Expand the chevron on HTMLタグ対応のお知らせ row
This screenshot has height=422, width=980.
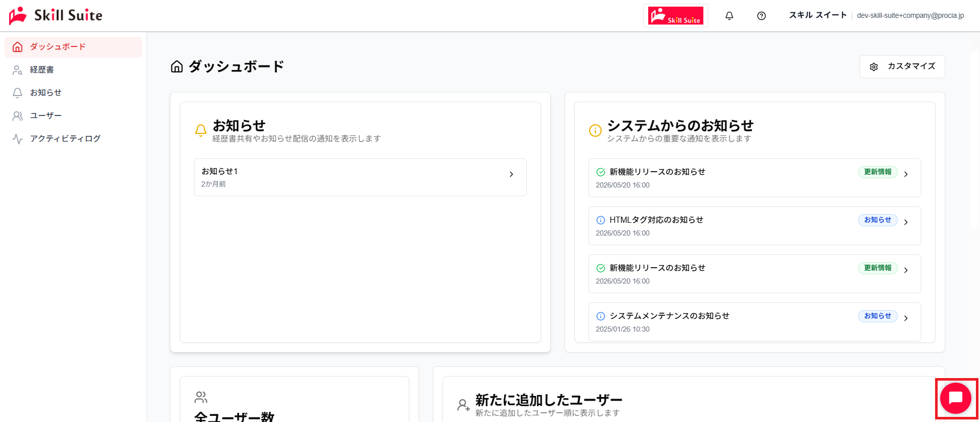[x=906, y=222]
